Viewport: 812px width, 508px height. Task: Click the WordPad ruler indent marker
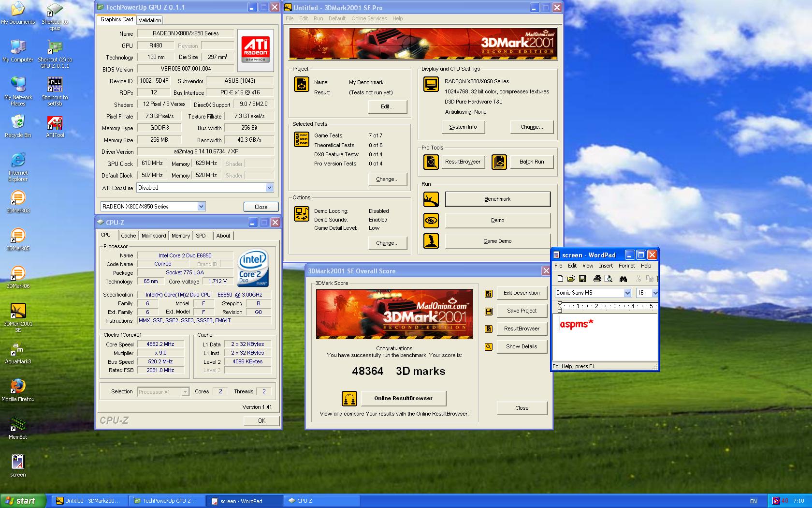(x=560, y=306)
